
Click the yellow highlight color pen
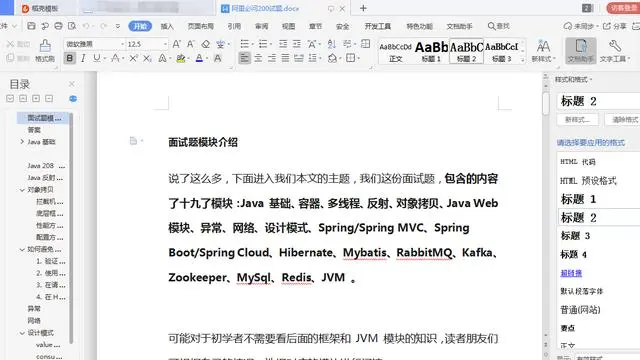pyautogui.click(x=181, y=58)
